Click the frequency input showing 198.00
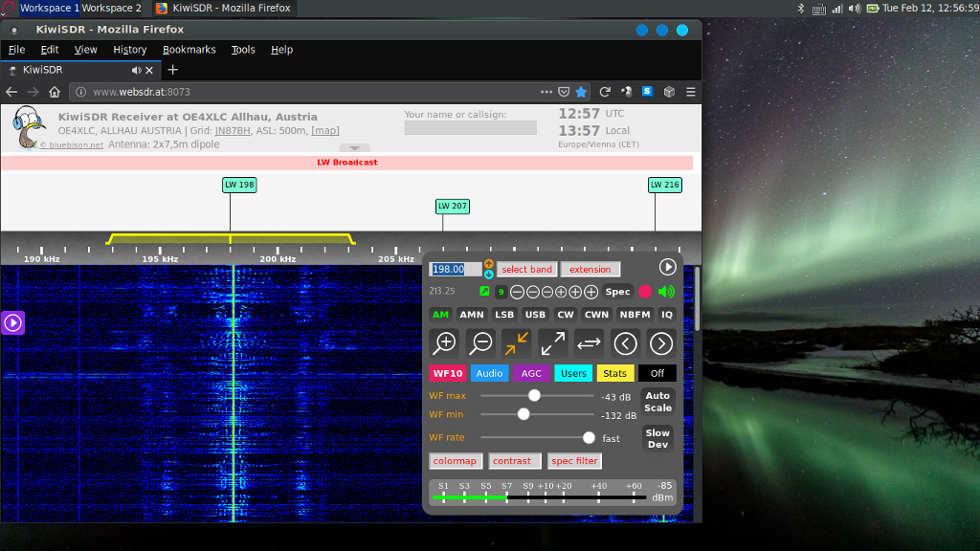This screenshot has height=551, width=980. tap(456, 269)
